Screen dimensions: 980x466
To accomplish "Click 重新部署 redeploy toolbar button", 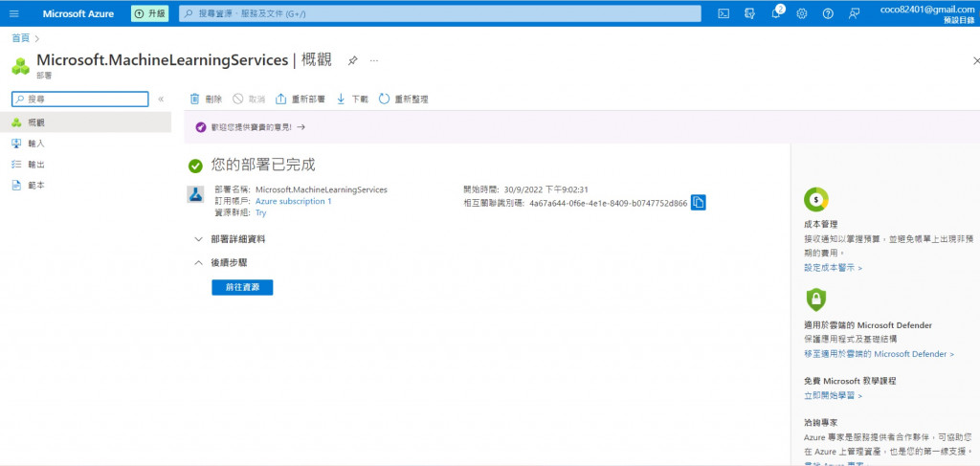I will pos(301,99).
